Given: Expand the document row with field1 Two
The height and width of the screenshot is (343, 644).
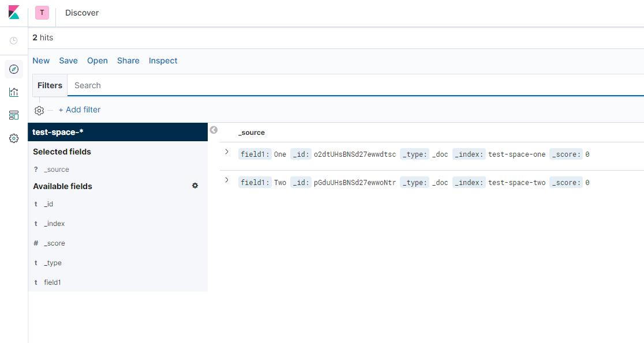Looking at the screenshot, I should pyautogui.click(x=226, y=180).
